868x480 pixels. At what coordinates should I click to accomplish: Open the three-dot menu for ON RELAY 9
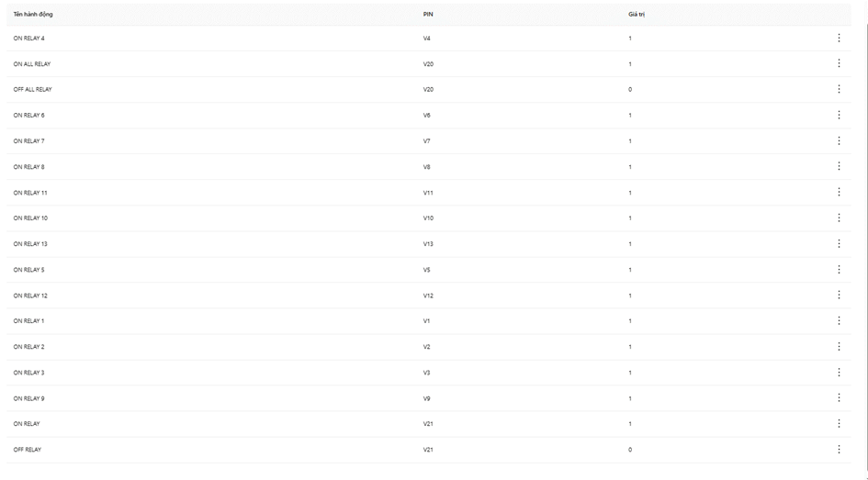click(839, 397)
